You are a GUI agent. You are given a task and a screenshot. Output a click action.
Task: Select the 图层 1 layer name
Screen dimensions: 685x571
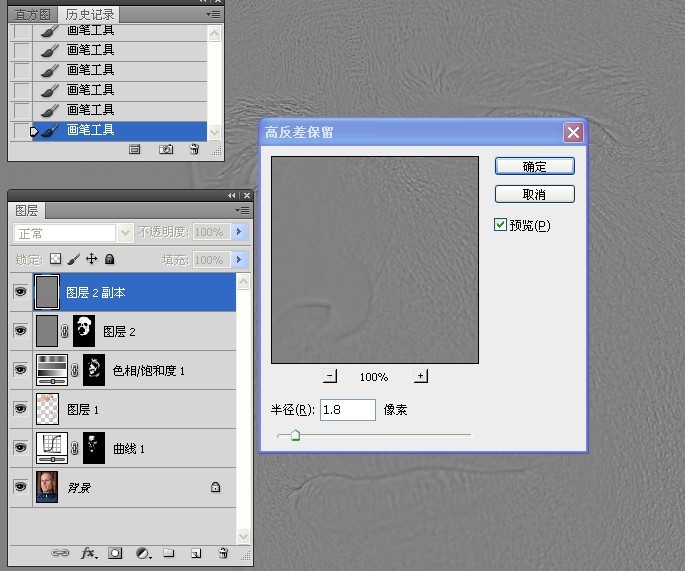(83, 409)
